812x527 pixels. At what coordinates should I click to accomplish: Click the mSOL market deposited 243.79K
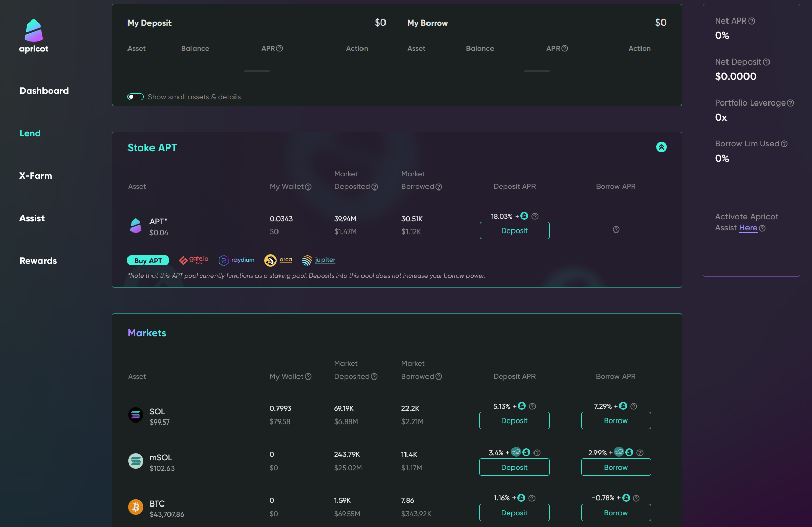pyautogui.click(x=347, y=454)
